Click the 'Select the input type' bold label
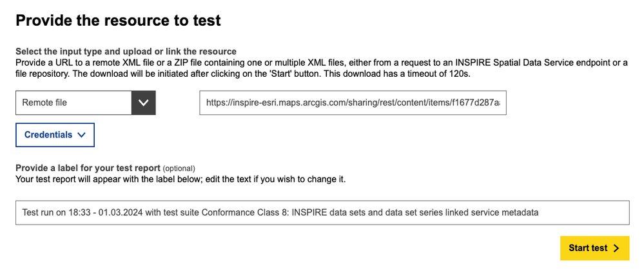 point(126,52)
